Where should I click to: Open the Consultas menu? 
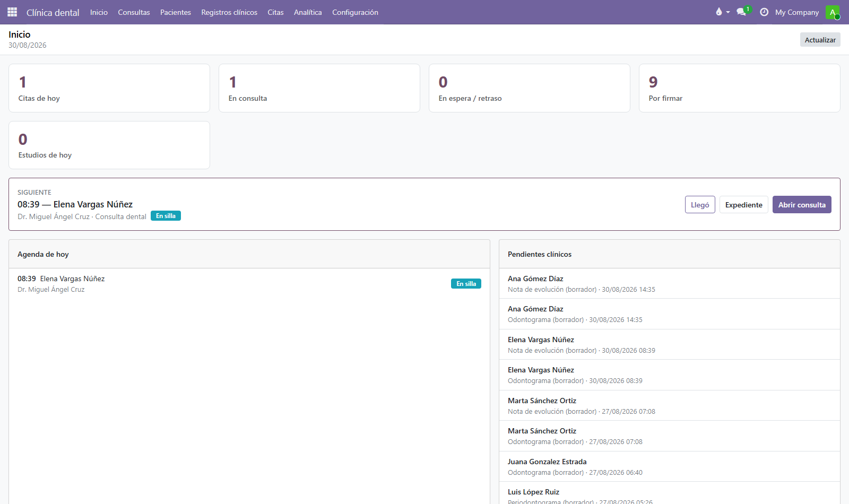click(x=134, y=12)
